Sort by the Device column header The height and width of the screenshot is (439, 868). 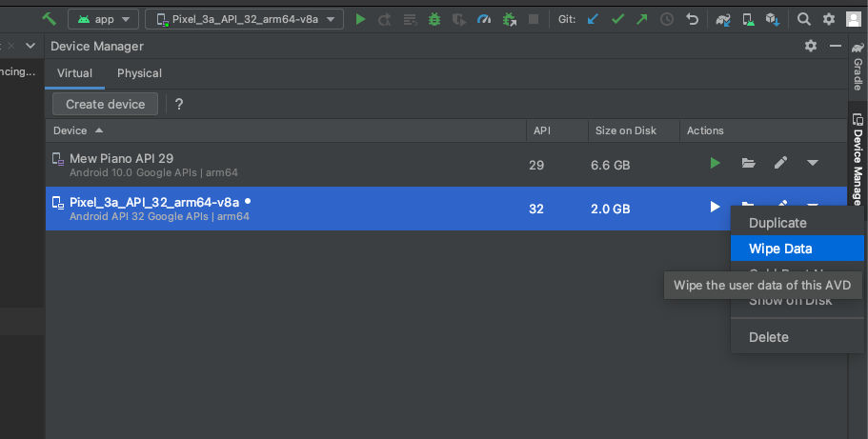(x=286, y=130)
